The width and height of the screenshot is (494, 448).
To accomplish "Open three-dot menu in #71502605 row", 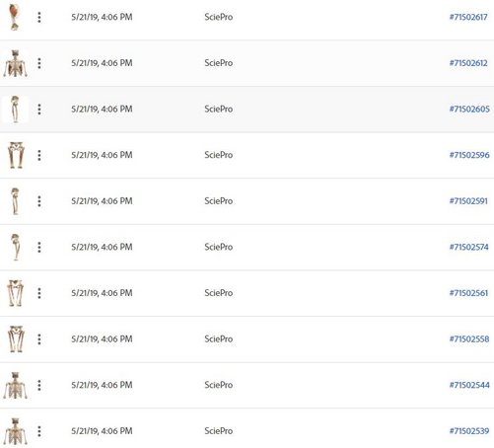I will coord(39,110).
